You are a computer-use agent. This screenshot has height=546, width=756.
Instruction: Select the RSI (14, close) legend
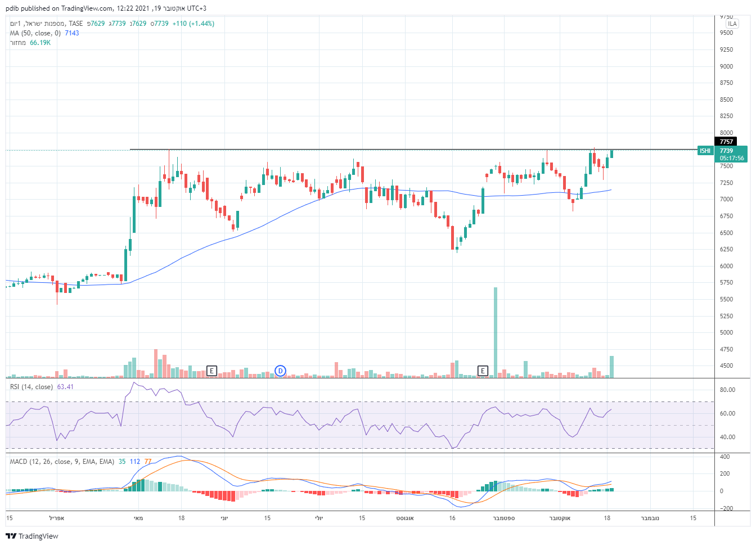(x=31, y=387)
